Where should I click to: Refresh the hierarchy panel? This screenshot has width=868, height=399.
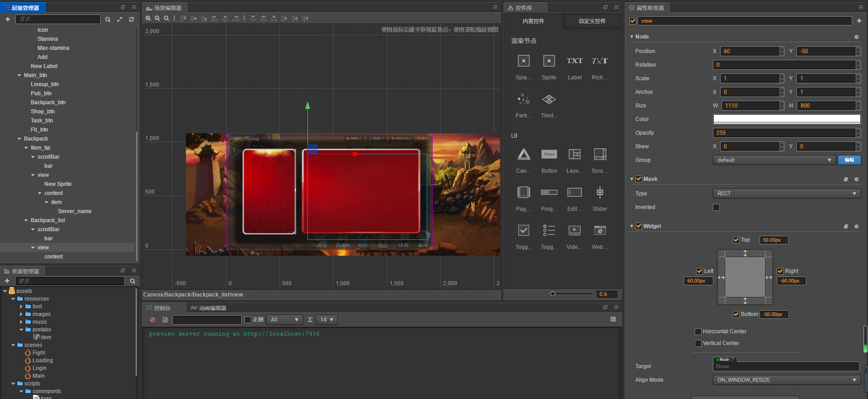132,19
